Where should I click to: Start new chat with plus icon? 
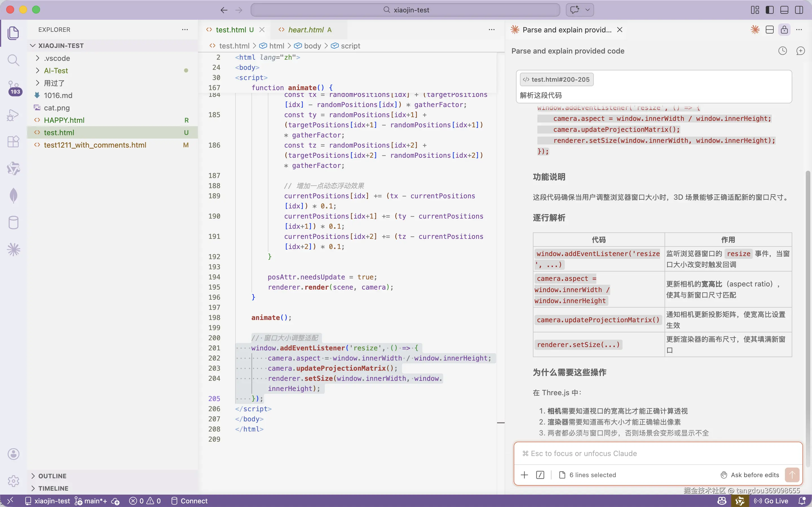click(x=800, y=51)
